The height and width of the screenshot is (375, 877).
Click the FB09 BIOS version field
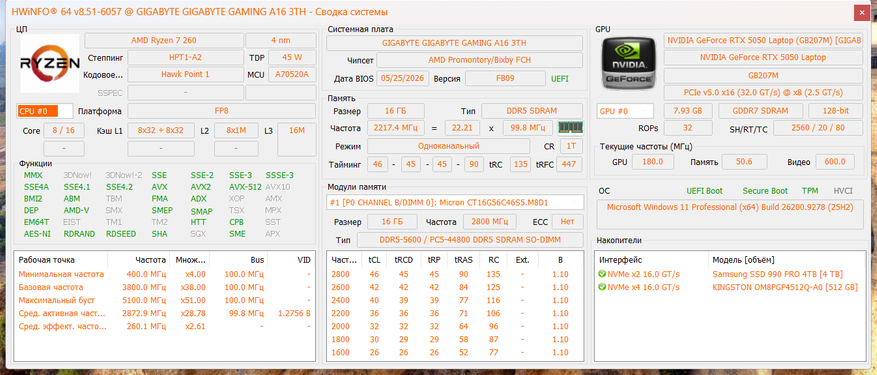(x=505, y=78)
